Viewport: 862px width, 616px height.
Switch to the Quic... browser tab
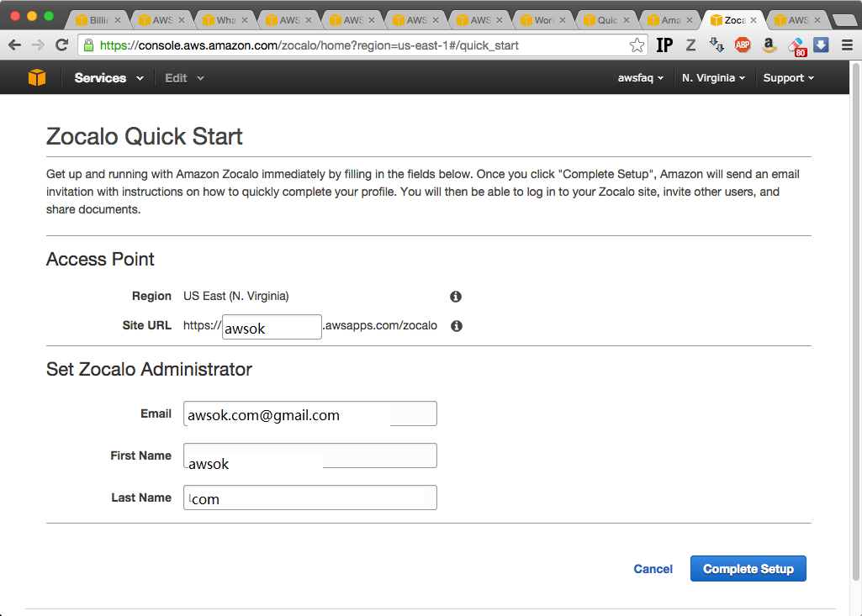tap(607, 20)
